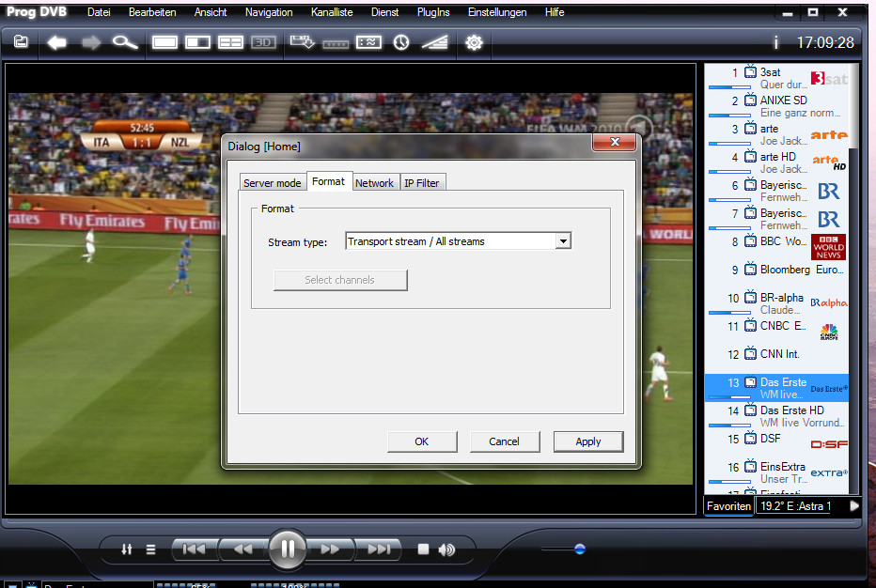
Task: Close the Dialog [Home] window
Action: coord(615,142)
